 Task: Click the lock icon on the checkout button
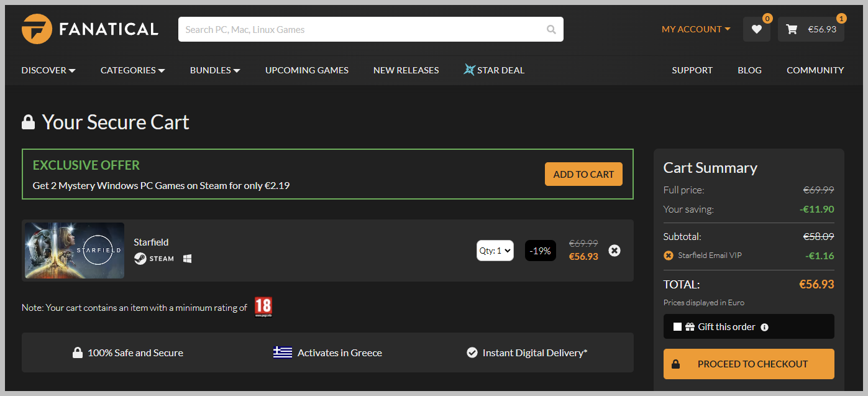(675, 364)
